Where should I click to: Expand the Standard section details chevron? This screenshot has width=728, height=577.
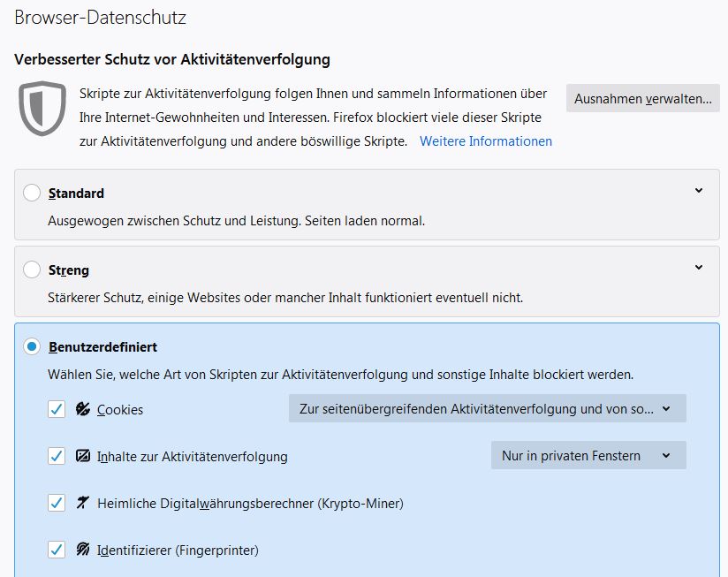tap(699, 191)
